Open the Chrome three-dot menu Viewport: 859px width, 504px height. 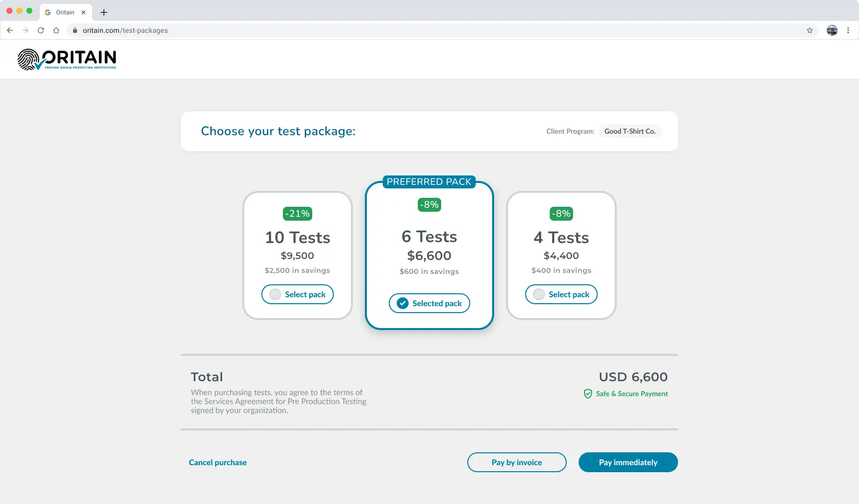coord(849,30)
